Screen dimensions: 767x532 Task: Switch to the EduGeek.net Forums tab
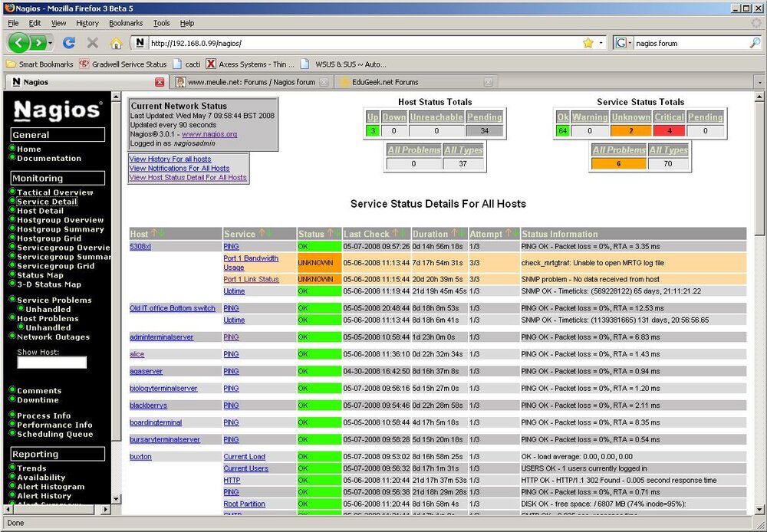tap(415, 82)
